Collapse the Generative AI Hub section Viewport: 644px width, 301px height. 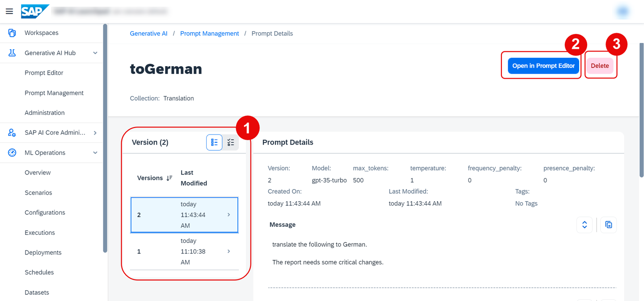(x=95, y=53)
